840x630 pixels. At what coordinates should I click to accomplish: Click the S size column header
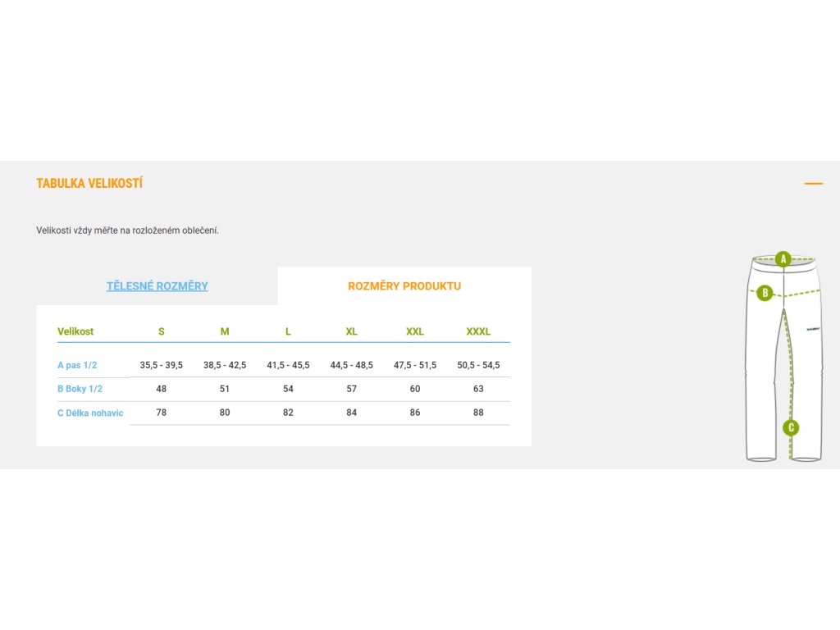point(162,331)
